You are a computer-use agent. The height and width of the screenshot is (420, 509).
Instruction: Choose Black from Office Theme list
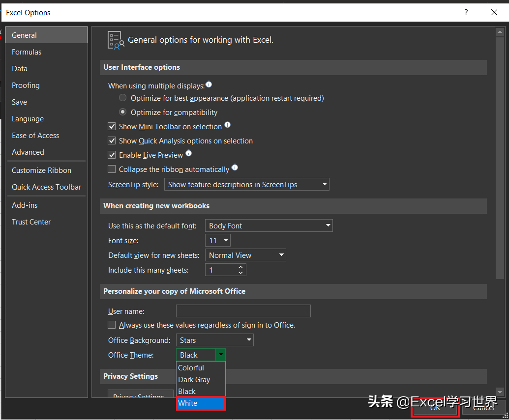(x=201, y=392)
